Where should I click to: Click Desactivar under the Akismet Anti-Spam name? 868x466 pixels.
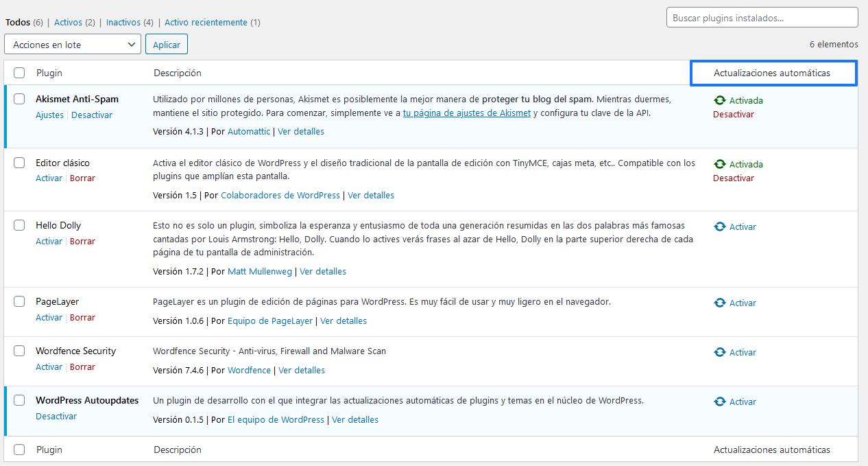(x=92, y=115)
